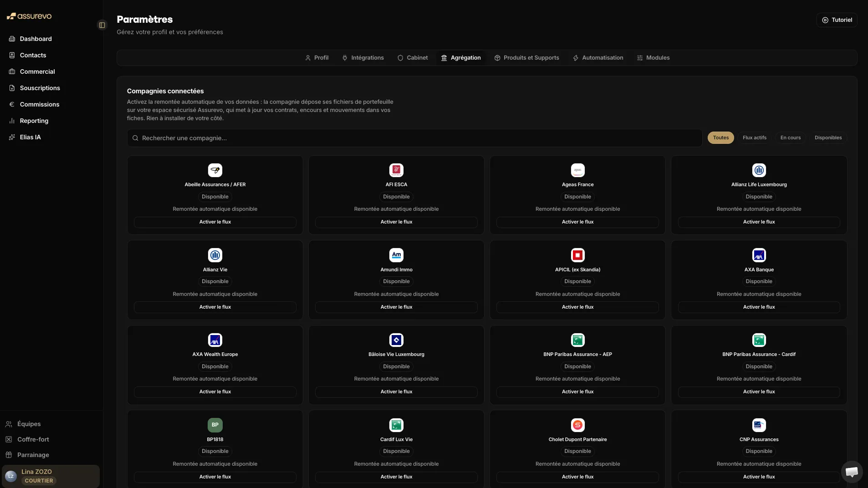This screenshot has width=868, height=488.
Task: Open the Lina ZOZO user profile menu
Action: (51, 476)
